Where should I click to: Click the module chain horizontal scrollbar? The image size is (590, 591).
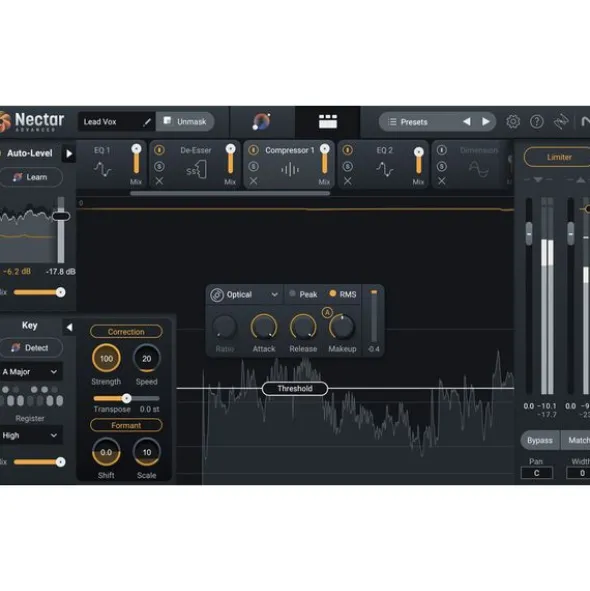pos(230,194)
